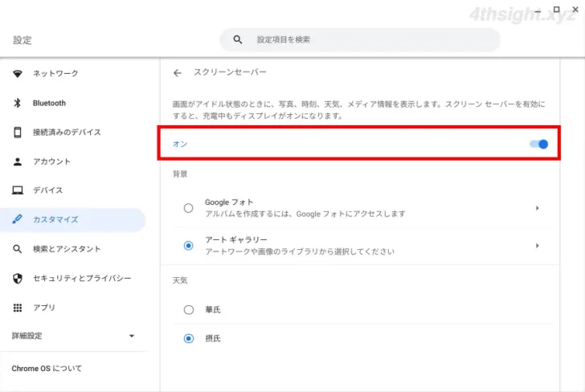The width and height of the screenshot is (585, 392).
Task: Click the search and assistant magnifier icon
Action: [x=17, y=249]
